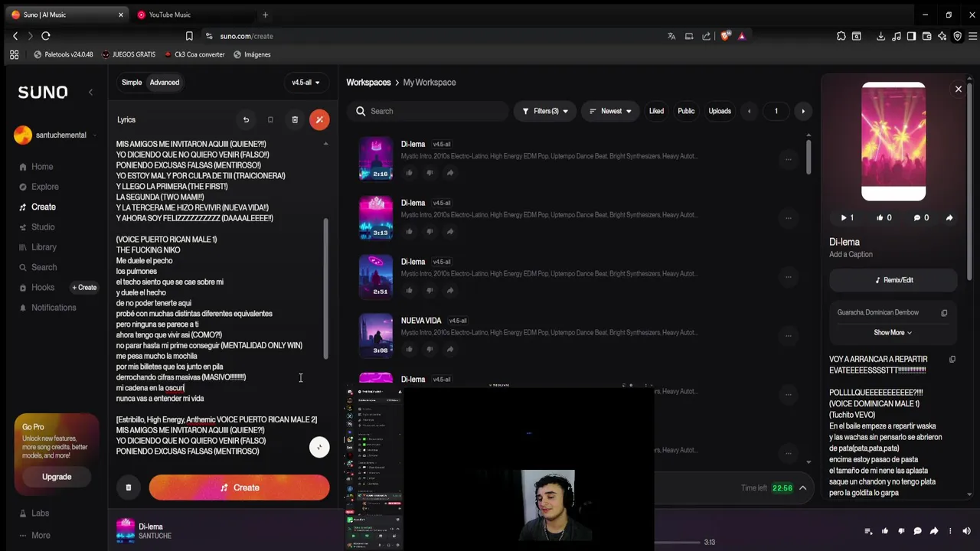The height and width of the screenshot is (551, 980).
Task: Click the orange magic wand lyrics button
Action: [x=319, y=119]
